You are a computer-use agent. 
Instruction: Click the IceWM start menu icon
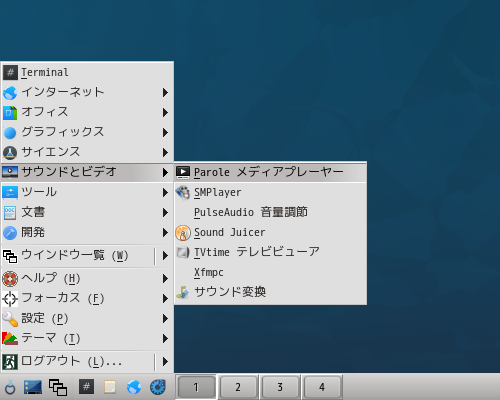tap(10, 387)
